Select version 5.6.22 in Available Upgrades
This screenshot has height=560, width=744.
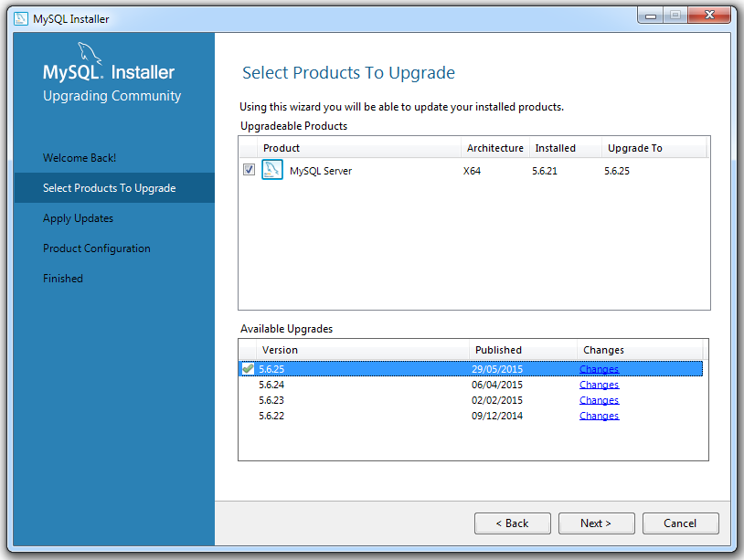pos(471,416)
